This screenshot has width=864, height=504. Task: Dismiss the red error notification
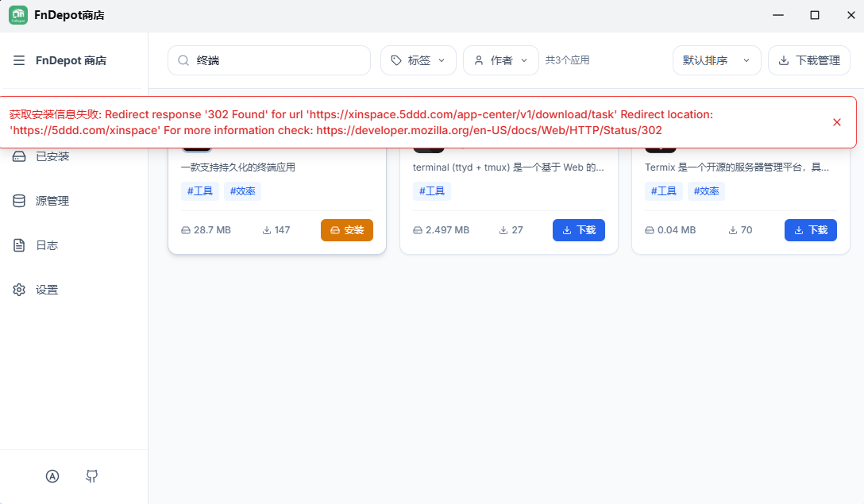point(837,122)
